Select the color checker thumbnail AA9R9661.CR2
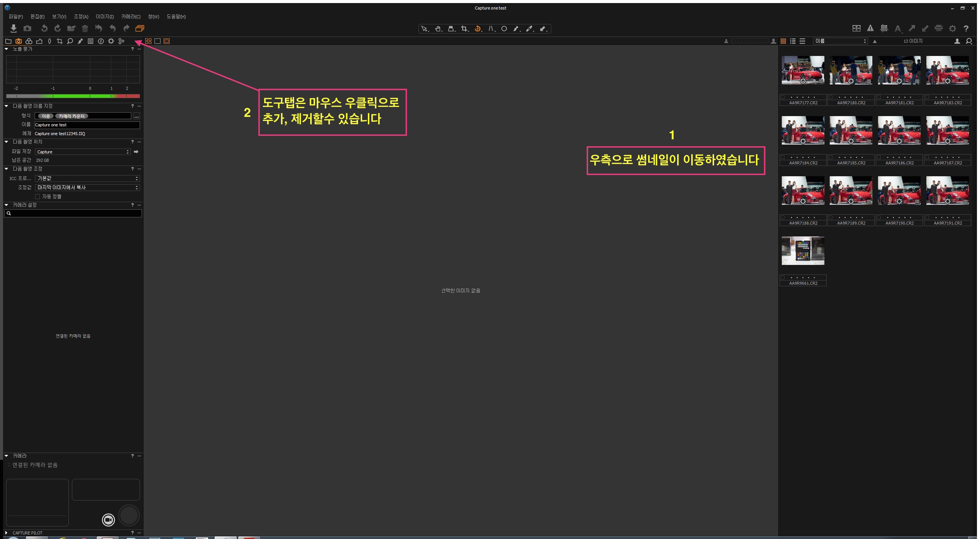The width and height of the screenshot is (980, 539). click(x=803, y=250)
